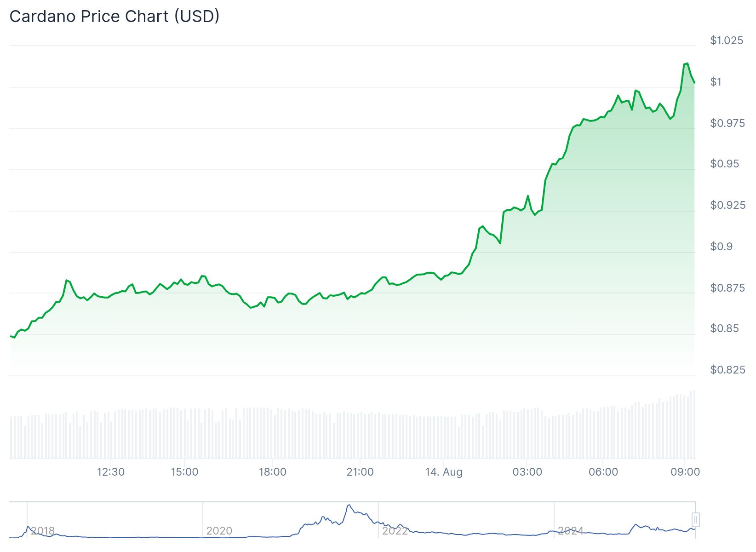Image resolution: width=756 pixels, height=552 pixels.
Task: Select the 2024 marker in range navigator
Action: [570, 531]
